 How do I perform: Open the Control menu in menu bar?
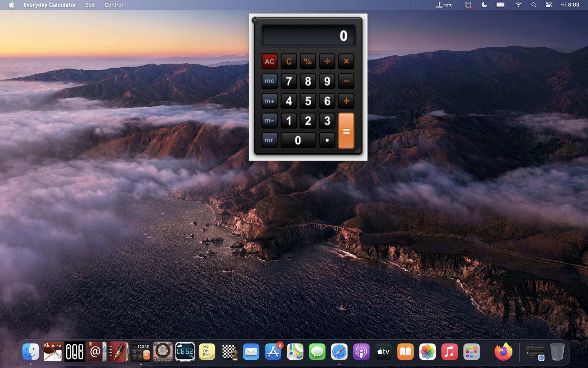click(x=113, y=5)
